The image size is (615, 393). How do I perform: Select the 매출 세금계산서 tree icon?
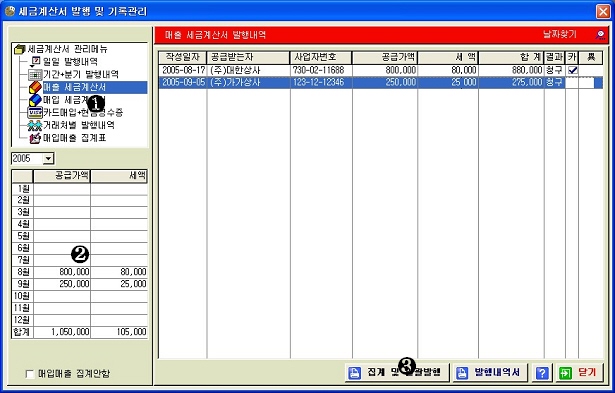(35, 87)
